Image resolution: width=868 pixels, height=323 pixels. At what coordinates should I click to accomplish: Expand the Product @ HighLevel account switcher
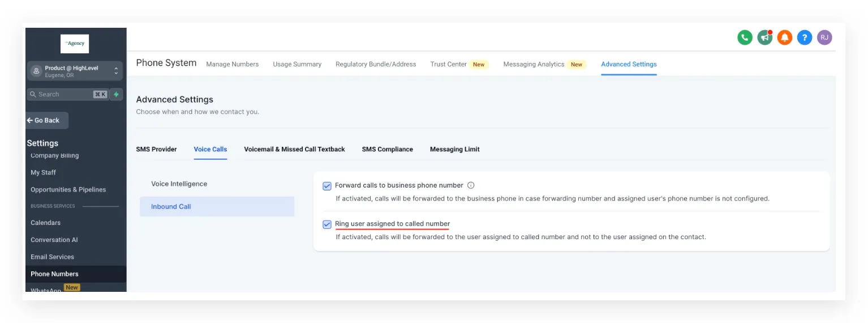point(75,71)
